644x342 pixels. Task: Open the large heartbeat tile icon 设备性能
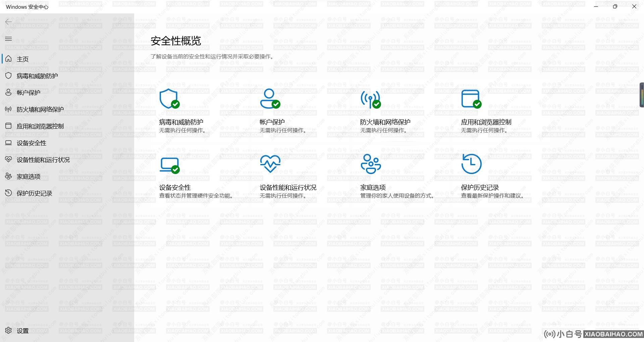(x=270, y=164)
